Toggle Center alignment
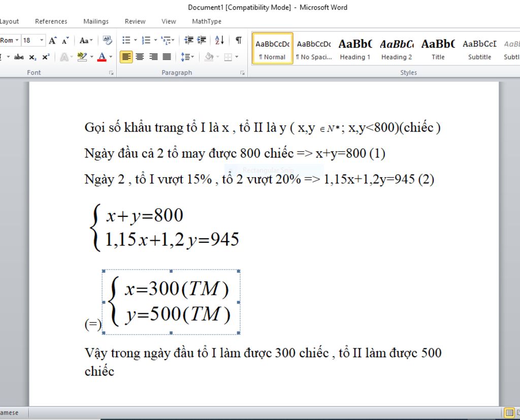The width and height of the screenshot is (520, 420). (140, 57)
